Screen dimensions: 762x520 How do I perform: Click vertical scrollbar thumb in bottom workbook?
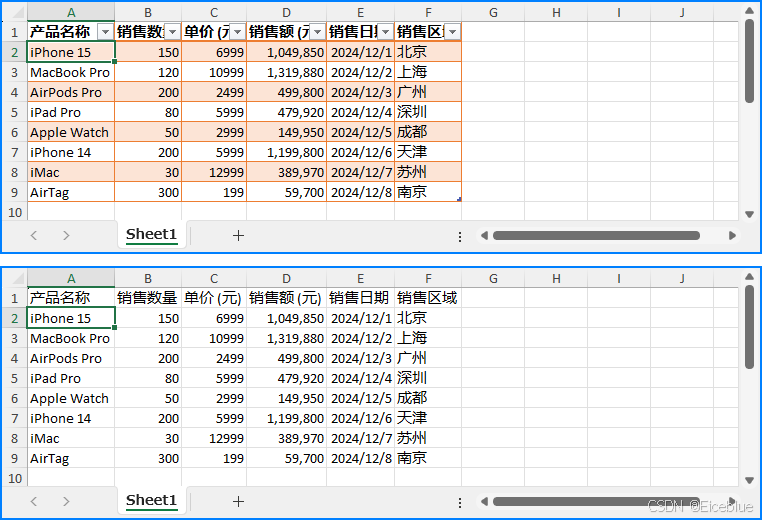click(749, 327)
